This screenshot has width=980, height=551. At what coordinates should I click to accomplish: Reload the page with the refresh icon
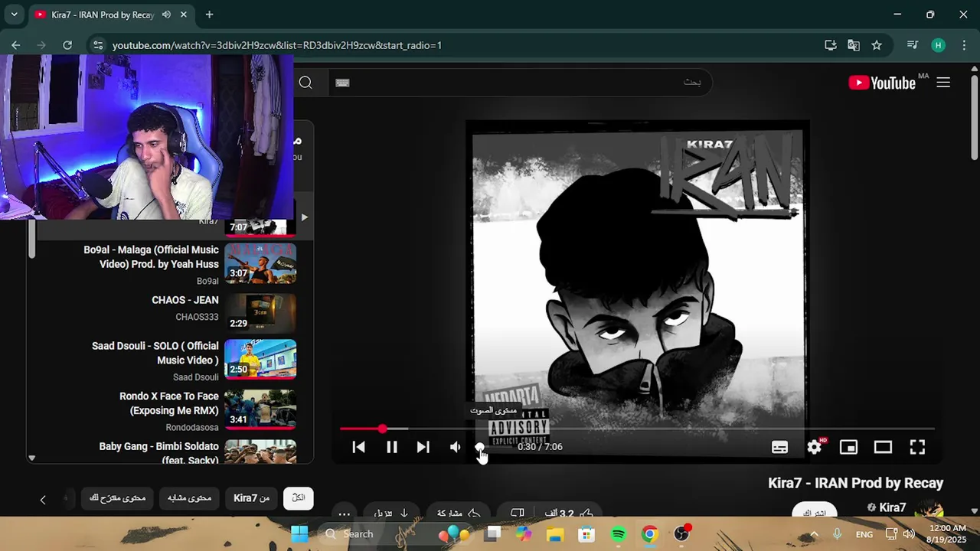click(67, 45)
